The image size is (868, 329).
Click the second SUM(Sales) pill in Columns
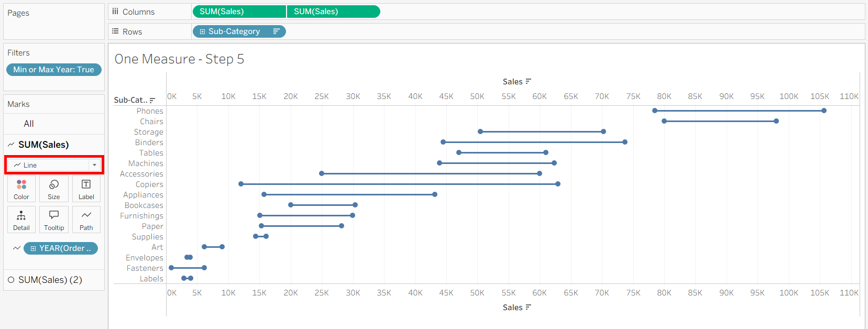333,12
